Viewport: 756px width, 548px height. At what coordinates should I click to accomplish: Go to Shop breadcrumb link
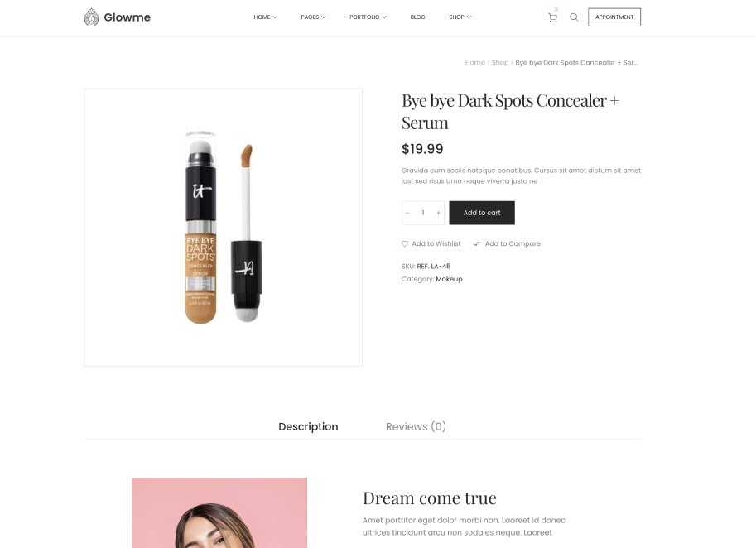500,63
